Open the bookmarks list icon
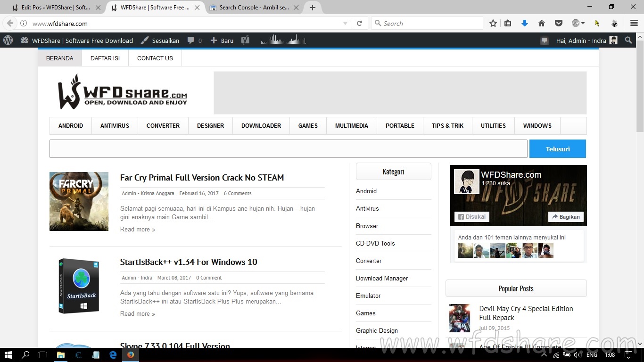 pyautogui.click(x=508, y=23)
